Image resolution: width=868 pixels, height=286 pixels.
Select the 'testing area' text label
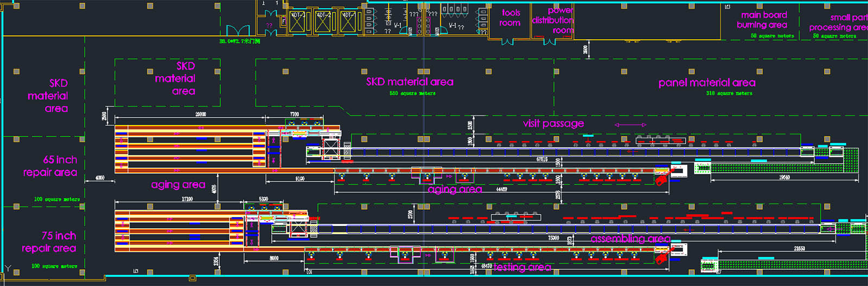(x=522, y=267)
